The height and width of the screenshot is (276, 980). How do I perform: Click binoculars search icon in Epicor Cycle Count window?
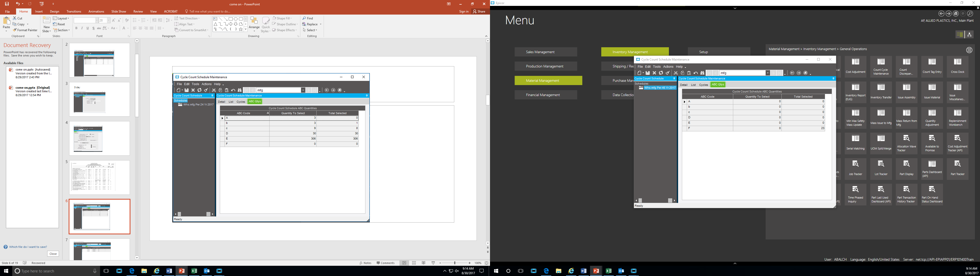702,73
